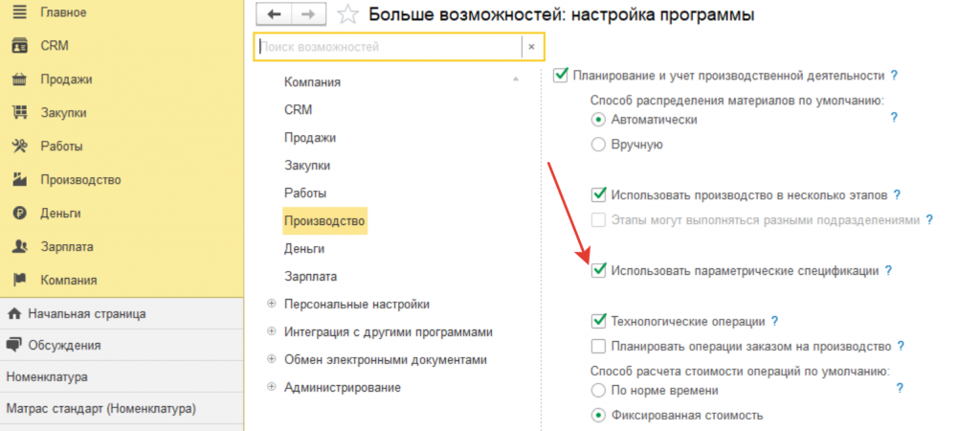980x431 pixels.
Task: Enable Планировать операции заказом на производство
Action: click(x=599, y=346)
